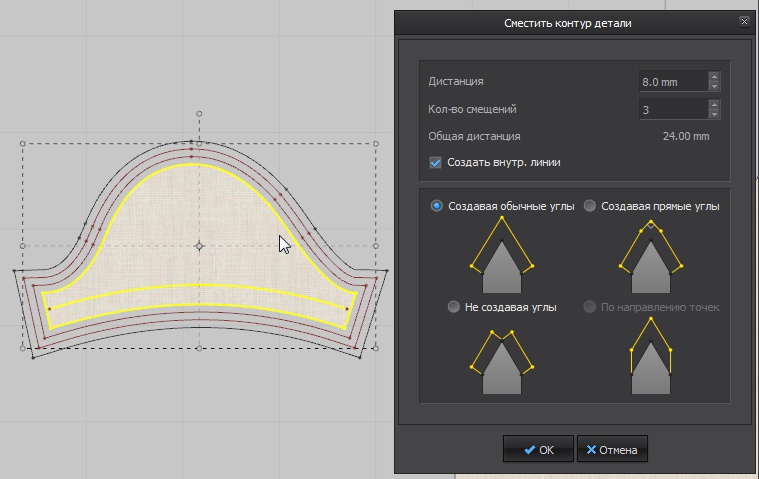This screenshot has height=479, width=759.
Task: Choose the Не создавая углы radio button
Action: tap(454, 307)
